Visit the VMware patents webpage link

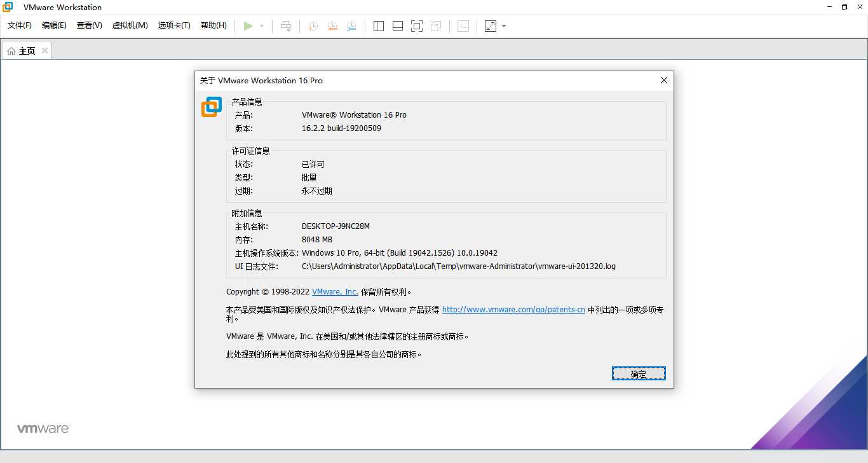(513, 310)
